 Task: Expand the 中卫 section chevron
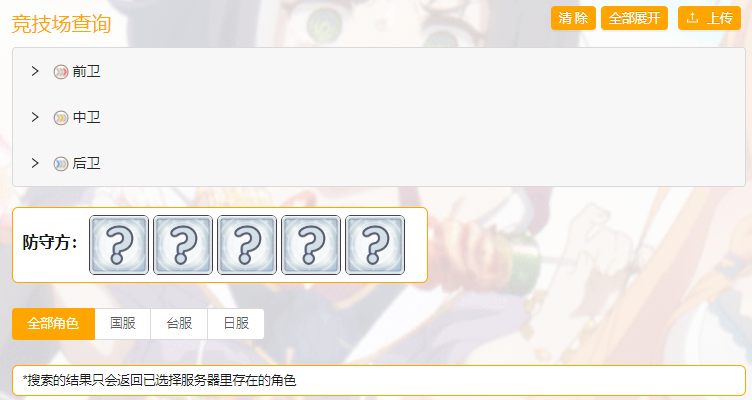[x=35, y=117]
